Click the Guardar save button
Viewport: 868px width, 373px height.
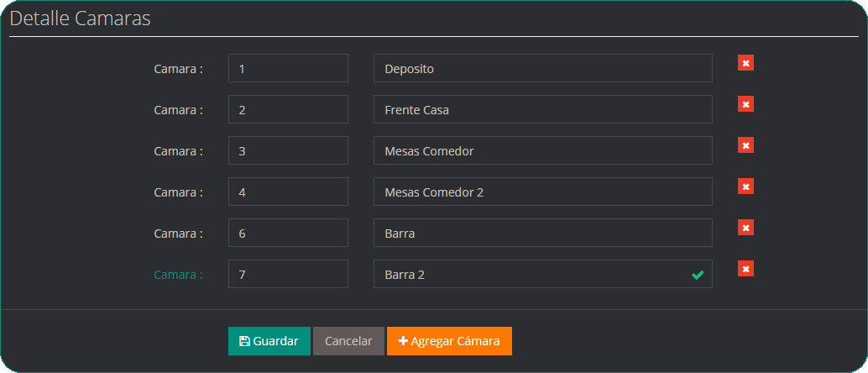tap(269, 341)
